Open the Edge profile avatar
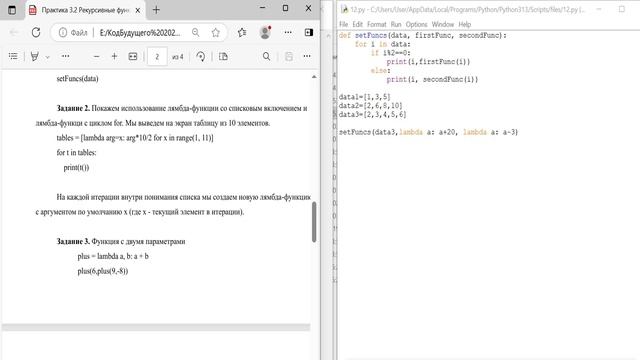This screenshot has width=640, height=360. click(265, 33)
